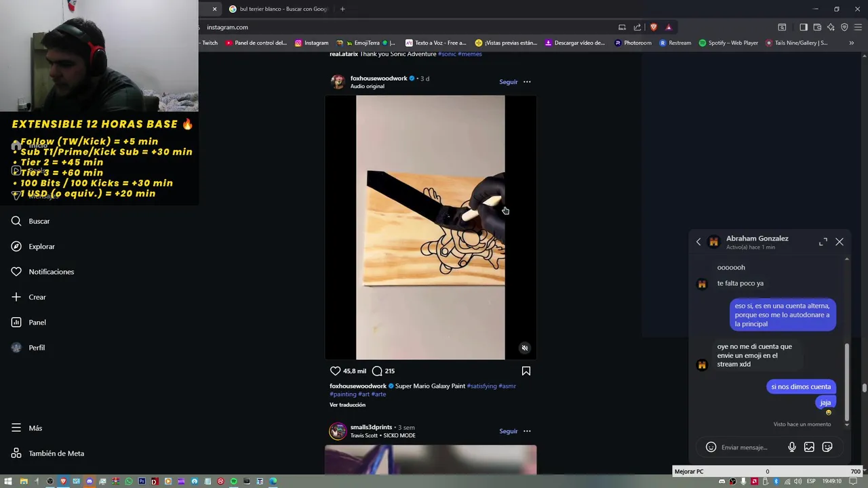Open foxhousewoodwork profile avatar
Screen dimensions: 868x488
(337, 82)
